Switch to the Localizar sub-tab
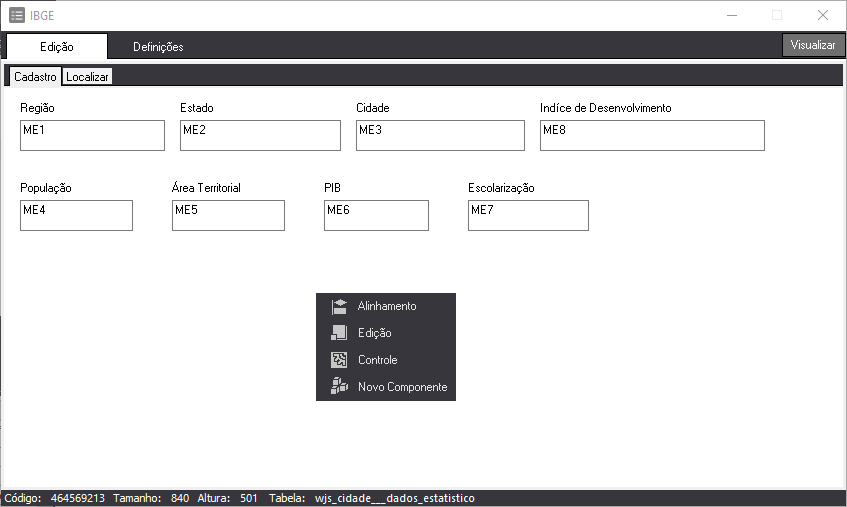Image resolution: width=847 pixels, height=507 pixels. click(88, 77)
